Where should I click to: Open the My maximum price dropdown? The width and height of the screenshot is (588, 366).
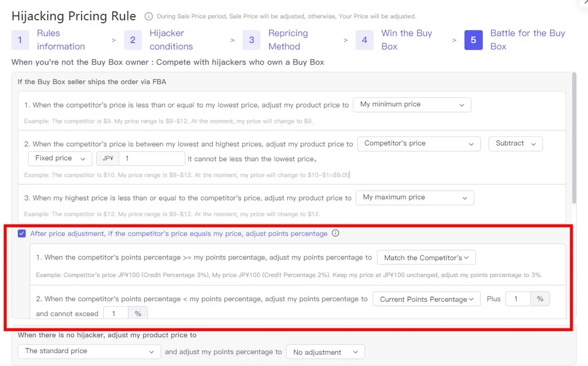[415, 197]
